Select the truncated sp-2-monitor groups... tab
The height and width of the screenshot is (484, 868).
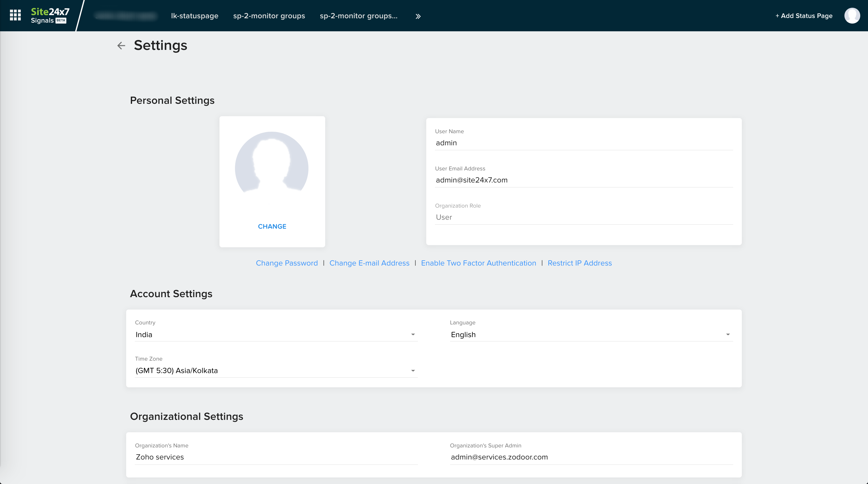pyautogui.click(x=359, y=16)
